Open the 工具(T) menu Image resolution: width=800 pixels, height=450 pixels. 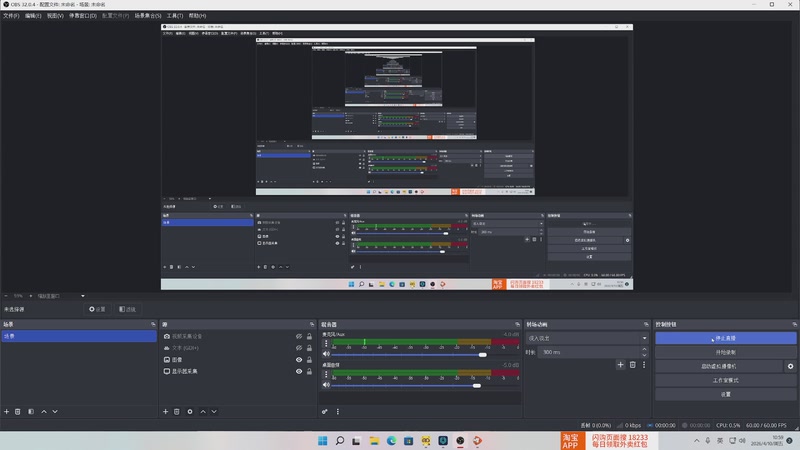pos(174,16)
